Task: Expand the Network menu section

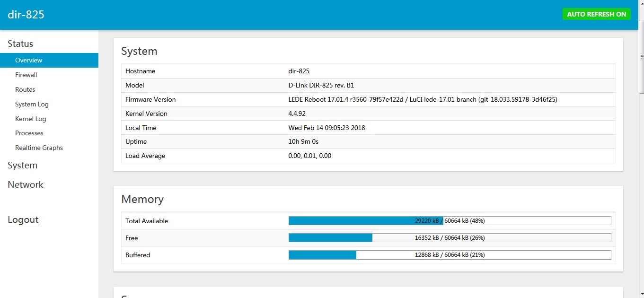Action: 26,184
